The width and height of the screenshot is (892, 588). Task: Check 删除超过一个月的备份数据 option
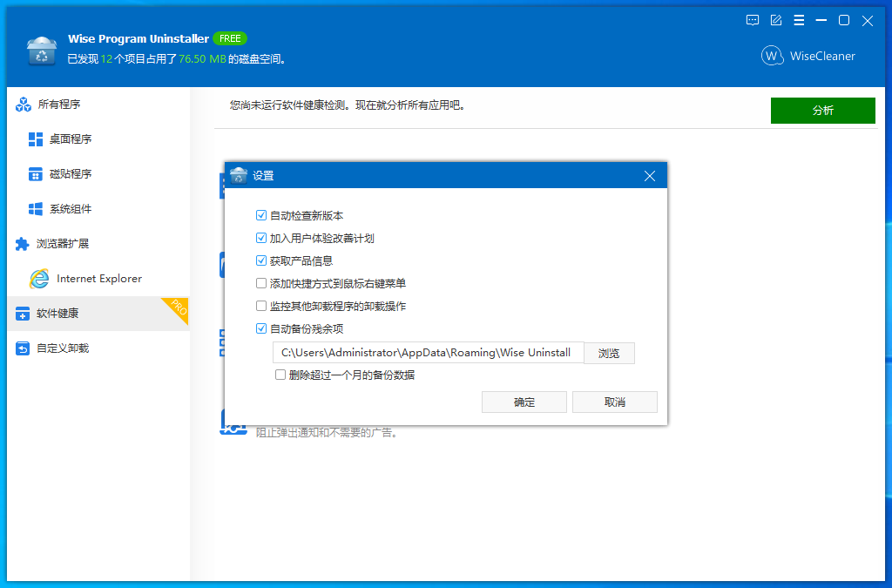280,374
